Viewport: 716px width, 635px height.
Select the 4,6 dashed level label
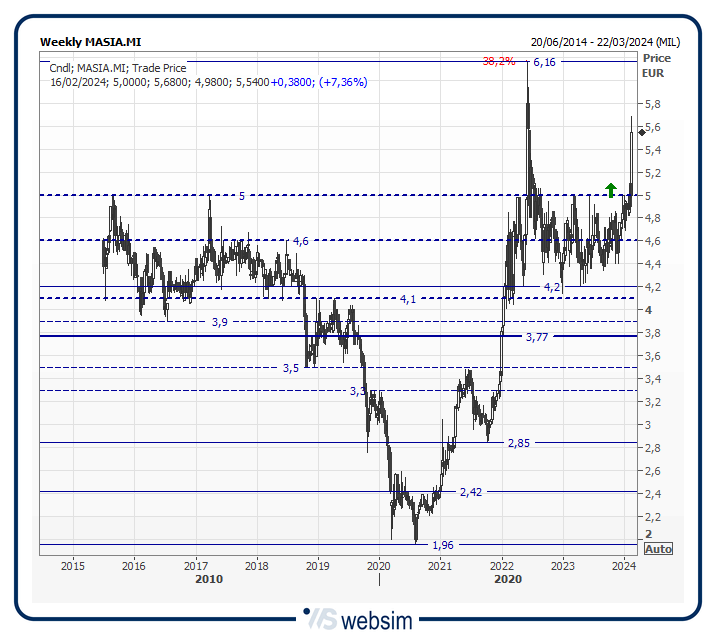click(x=301, y=241)
